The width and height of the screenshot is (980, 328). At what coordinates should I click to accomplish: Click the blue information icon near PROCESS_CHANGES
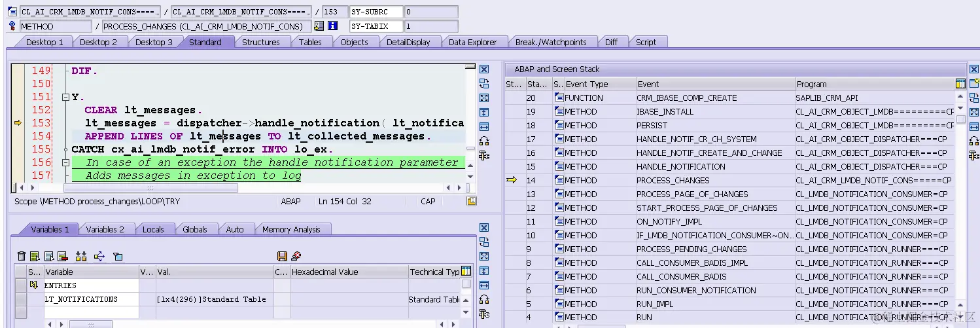pyautogui.click(x=332, y=26)
